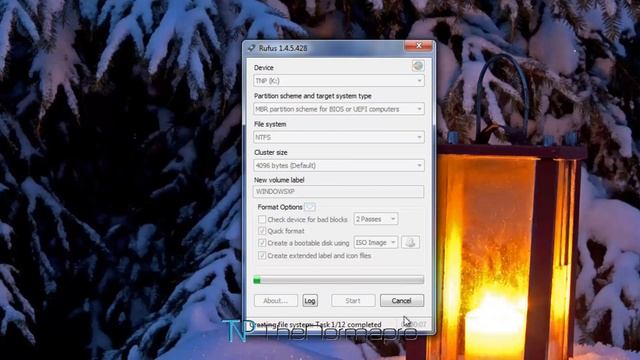Open the Partition scheme dropdown

[338, 109]
